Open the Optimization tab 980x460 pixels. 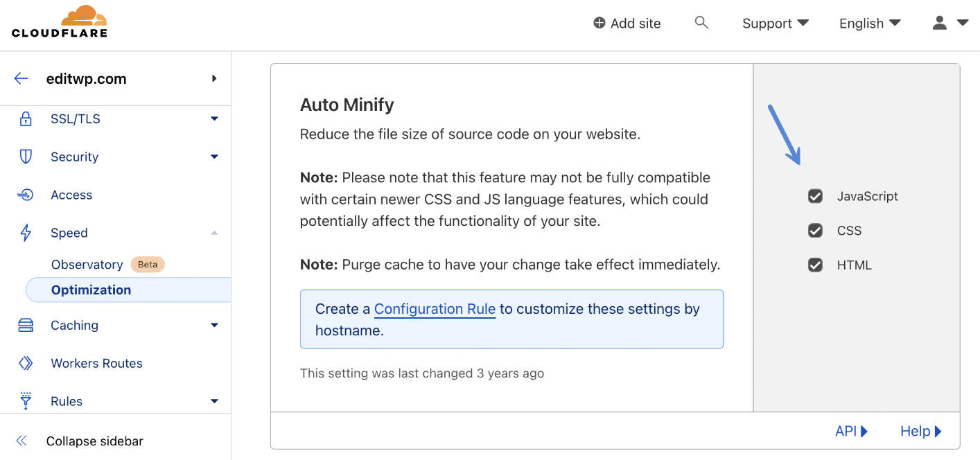tap(91, 290)
